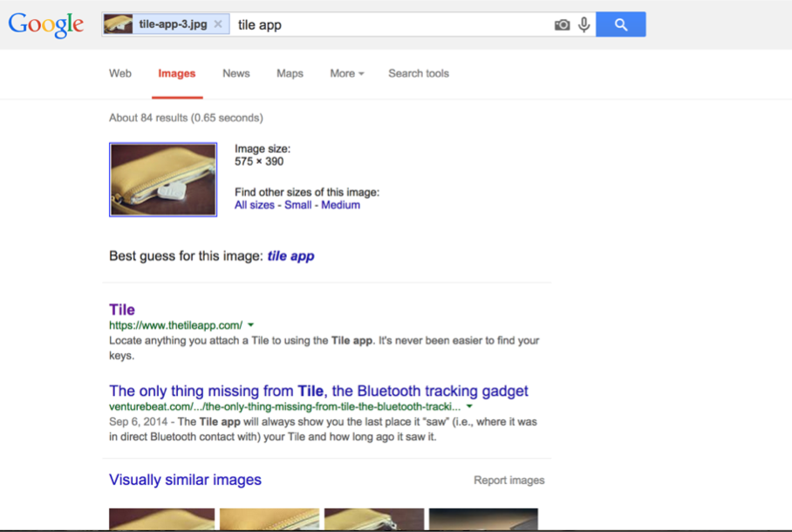Expand the arrow next to thetileapp.com URL

(251, 325)
